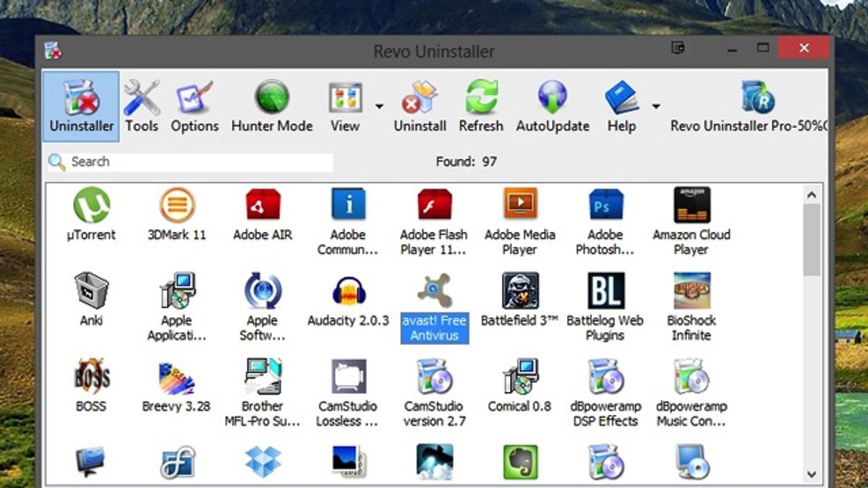Select µTorrent in the program list

(x=91, y=214)
